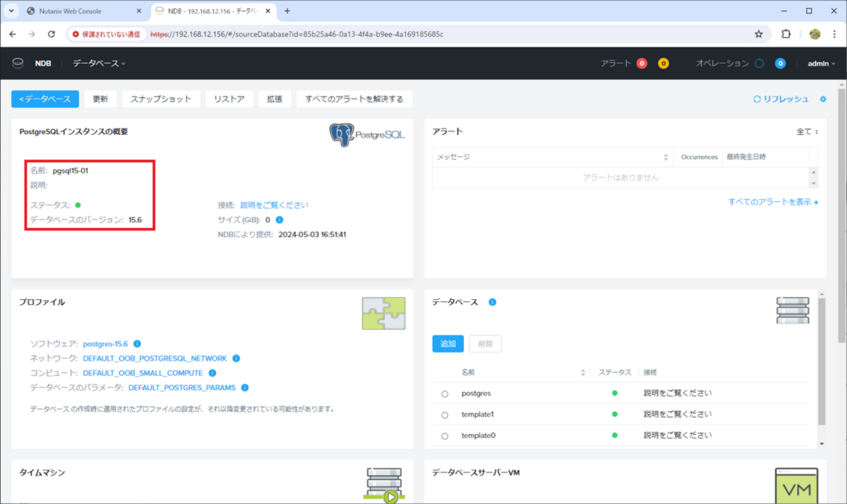Open DEFAULT_OOB_POSTGRESQL_NETWORK profile link

click(155, 358)
